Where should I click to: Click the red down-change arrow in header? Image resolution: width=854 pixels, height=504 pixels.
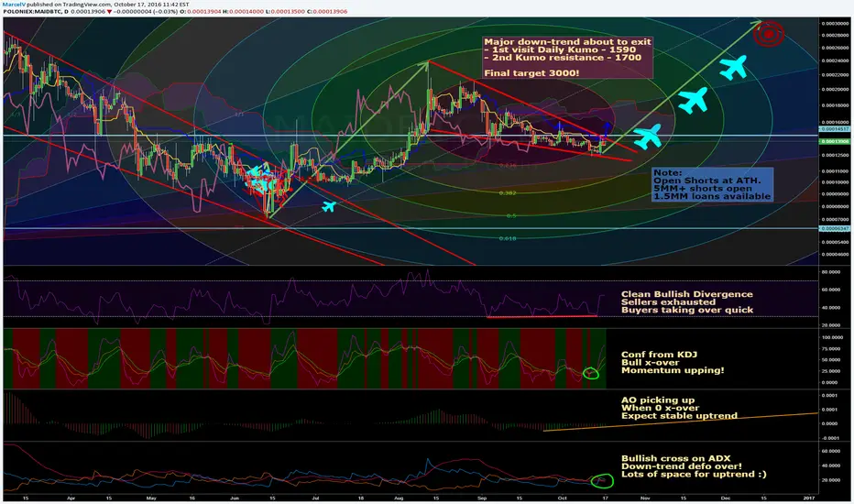click(109, 11)
